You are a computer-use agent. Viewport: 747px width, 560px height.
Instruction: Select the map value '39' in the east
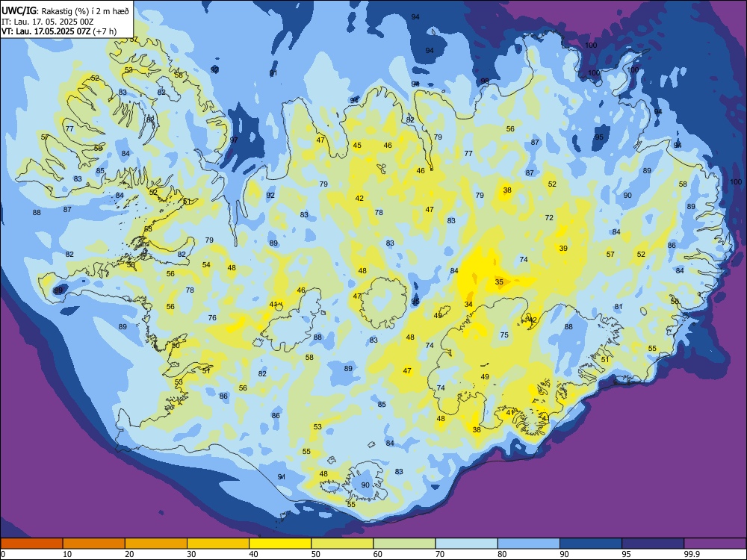coord(563,248)
